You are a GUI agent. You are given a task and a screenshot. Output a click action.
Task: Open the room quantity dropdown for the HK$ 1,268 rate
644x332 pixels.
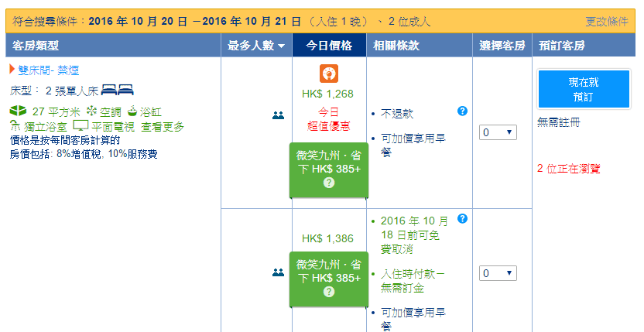[x=498, y=132]
